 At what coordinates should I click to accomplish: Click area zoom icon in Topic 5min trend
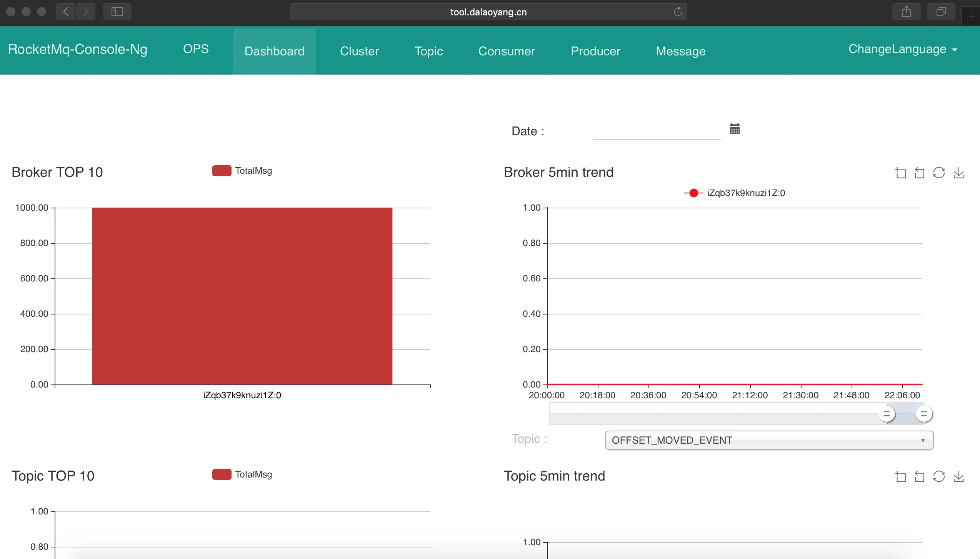coord(900,477)
